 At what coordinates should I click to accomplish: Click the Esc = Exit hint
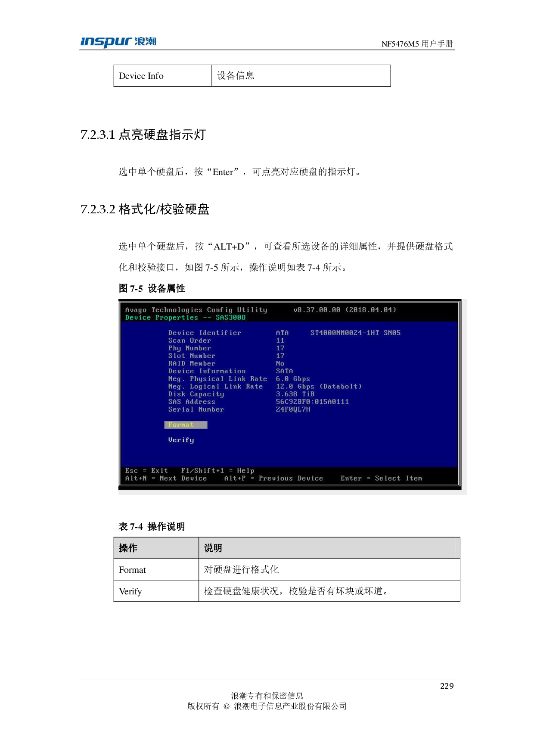[x=146, y=471]
